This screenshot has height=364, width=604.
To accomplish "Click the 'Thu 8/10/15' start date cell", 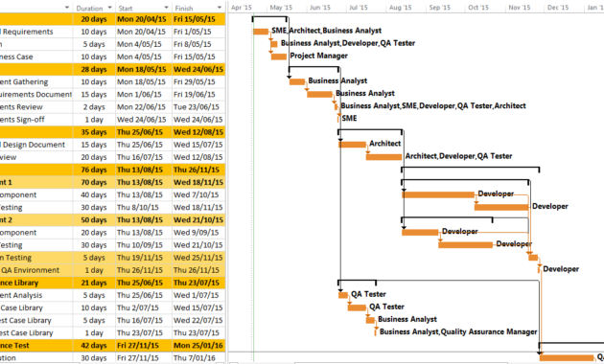I will [143, 208].
